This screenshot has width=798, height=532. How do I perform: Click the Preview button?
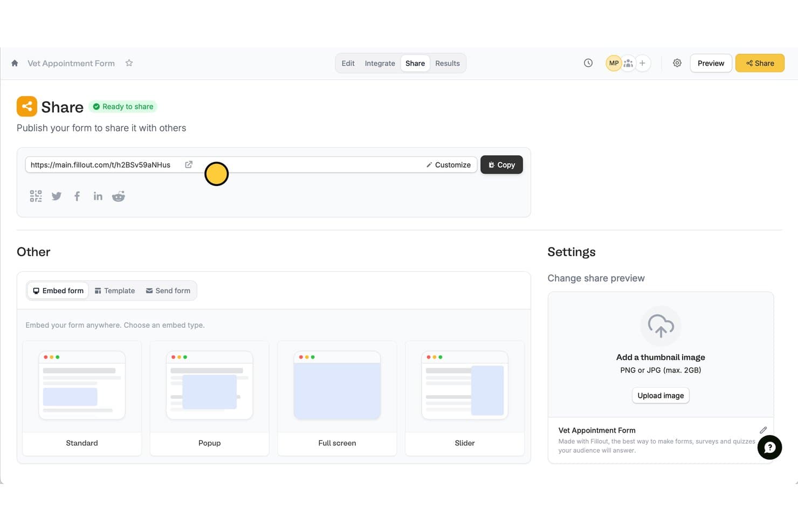tap(711, 63)
